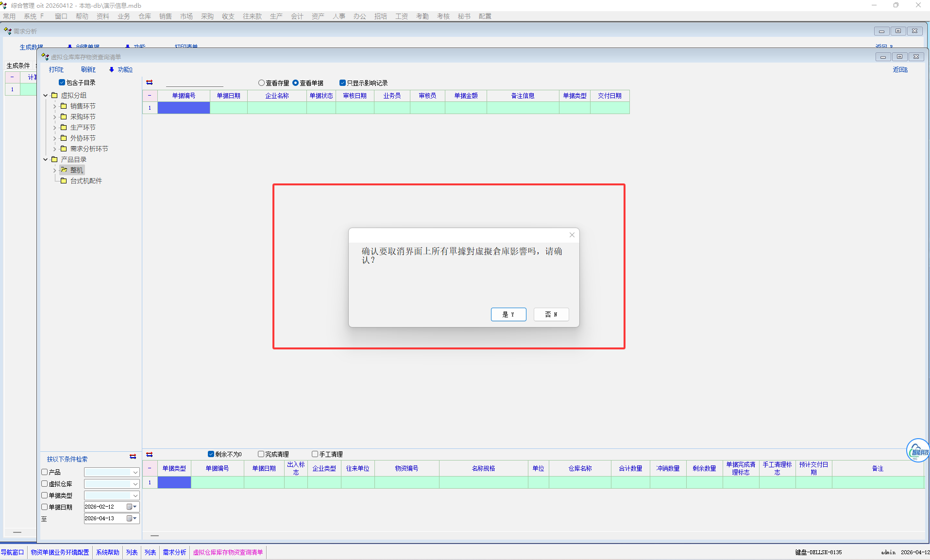Screen dimensions: 930x560
Task: Select the 整机 folder icon in tree
Action: click(x=64, y=170)
